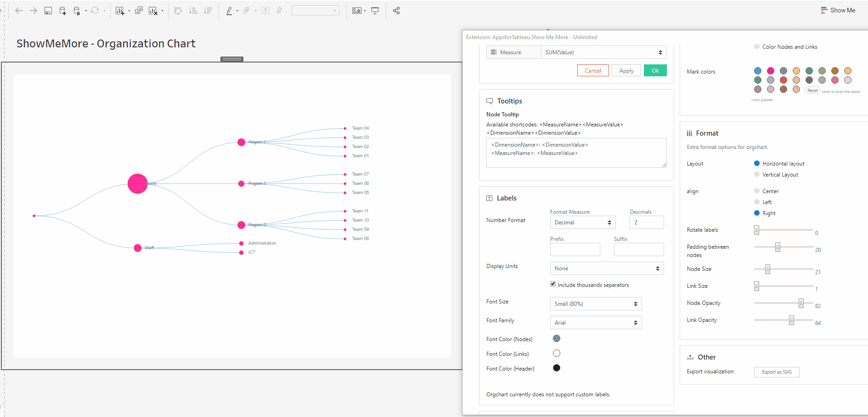
Task: Adjust the Rotate labels slider handle
Action: [x=756, y=230]
